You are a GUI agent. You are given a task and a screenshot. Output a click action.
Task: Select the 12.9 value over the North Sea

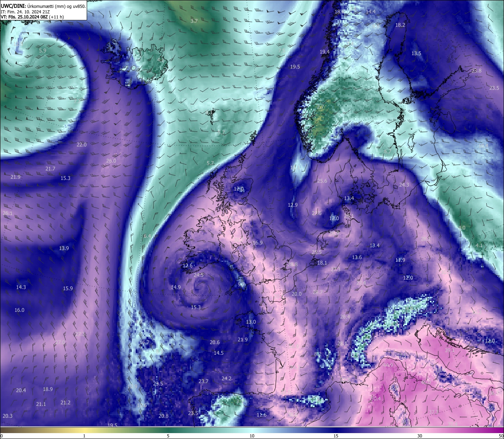click(293, 205)
